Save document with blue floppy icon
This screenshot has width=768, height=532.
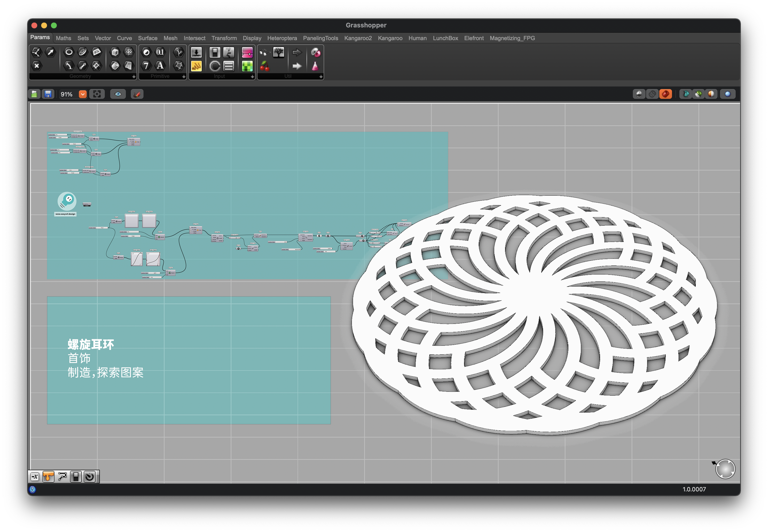point(48,94)
